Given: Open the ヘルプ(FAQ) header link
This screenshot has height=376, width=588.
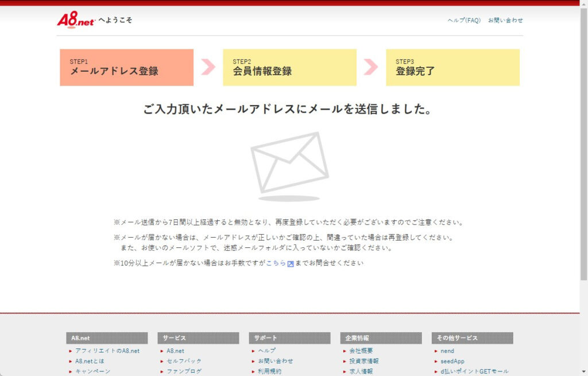Looking at the screenshot, I should pos(464,20).
